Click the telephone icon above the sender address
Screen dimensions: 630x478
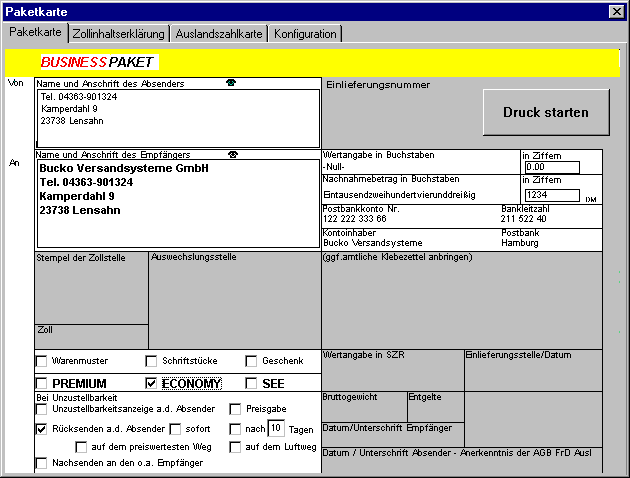click(x=231, y=83)
